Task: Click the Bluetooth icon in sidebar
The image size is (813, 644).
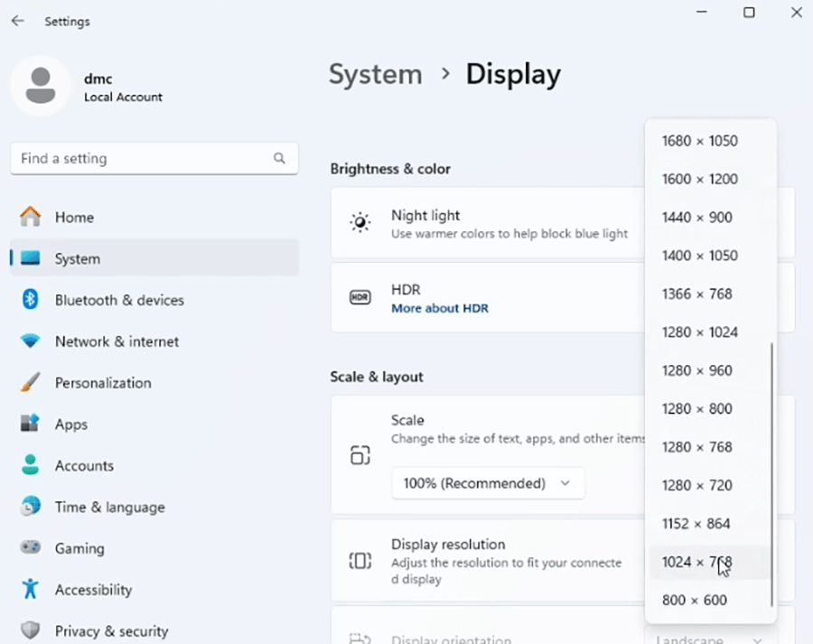Action: pos(30,300)
